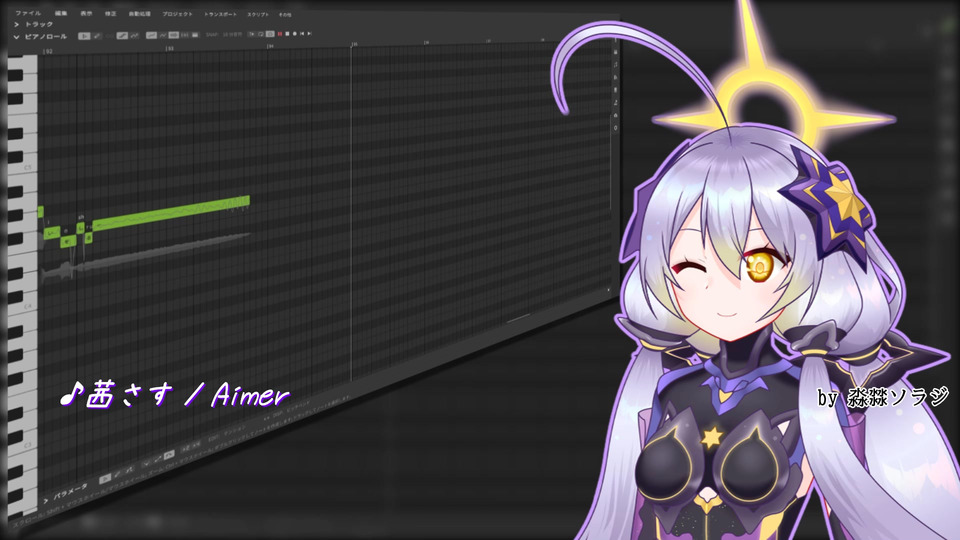Open the bottom circular side panel icon

click(x=615, y=128)
